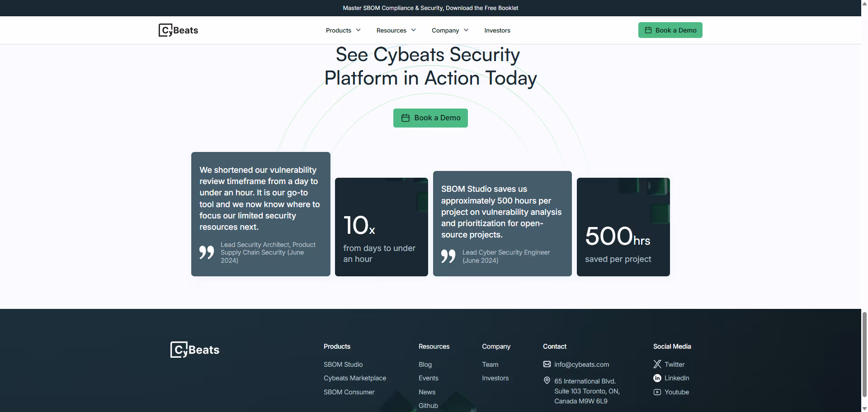This screenshot has height=412, width=868.
Task: Click the Resources footer column heading
Action: click(x=434, y=346)
